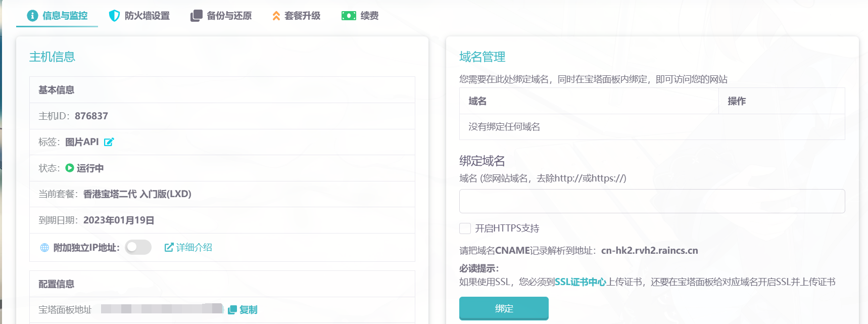The image size is (868, 324).
Task: Enable the 开启HTTPS支持 checkbox
Action: click(465, 228)
